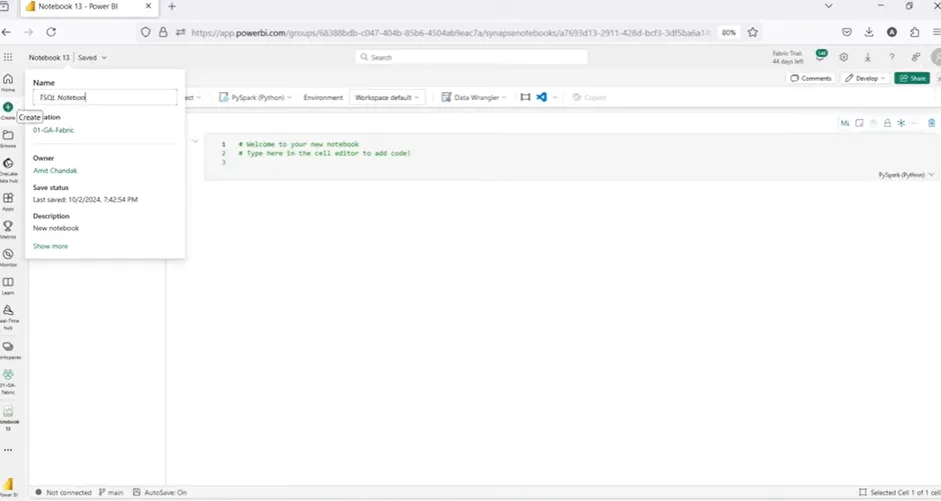Open Fabric settings gear icon
Viewport: 941px width, 501px height.
coord(844,57)
